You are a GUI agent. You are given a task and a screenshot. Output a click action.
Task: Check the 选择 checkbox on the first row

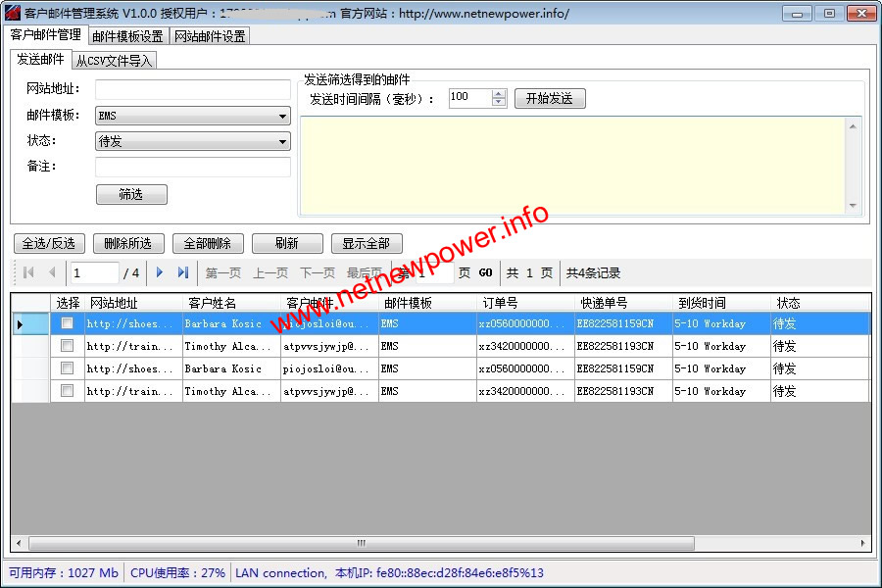67,323
